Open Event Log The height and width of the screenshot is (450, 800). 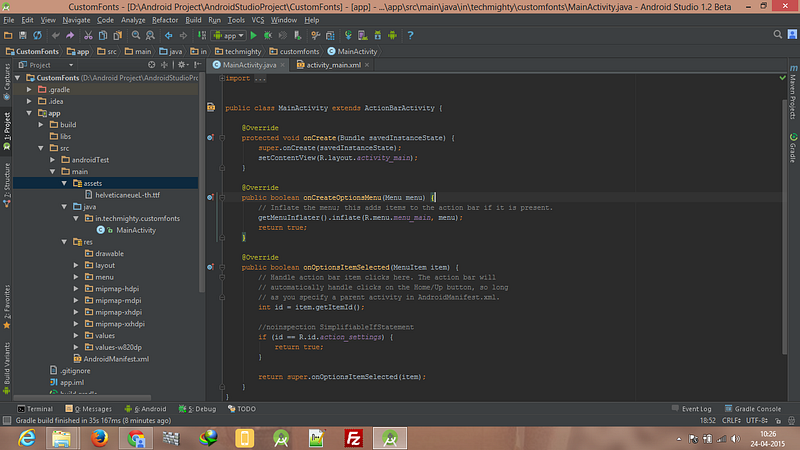click(x=692, y=409)
